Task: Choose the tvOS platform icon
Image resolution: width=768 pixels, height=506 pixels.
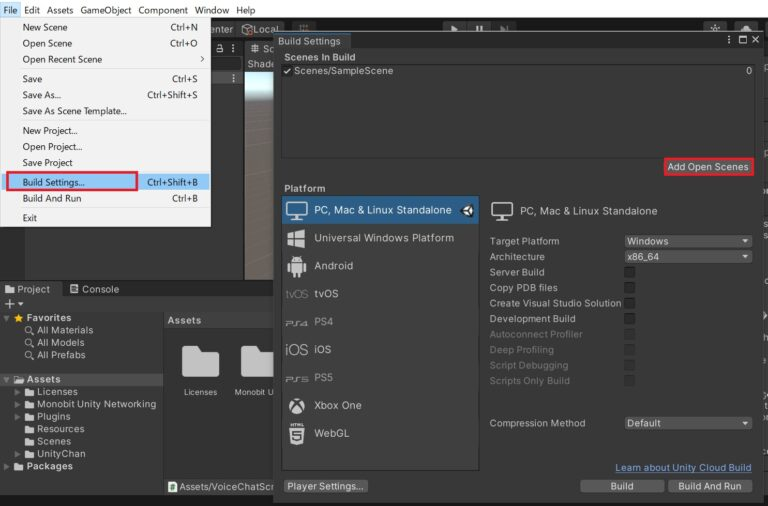Action: point(296,294)
